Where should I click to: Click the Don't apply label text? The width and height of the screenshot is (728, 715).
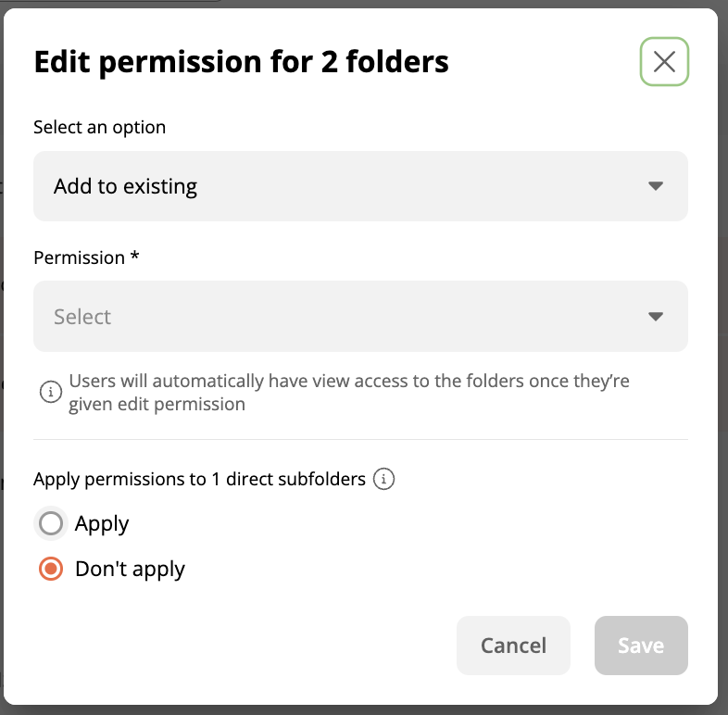(x=130, y=570)
